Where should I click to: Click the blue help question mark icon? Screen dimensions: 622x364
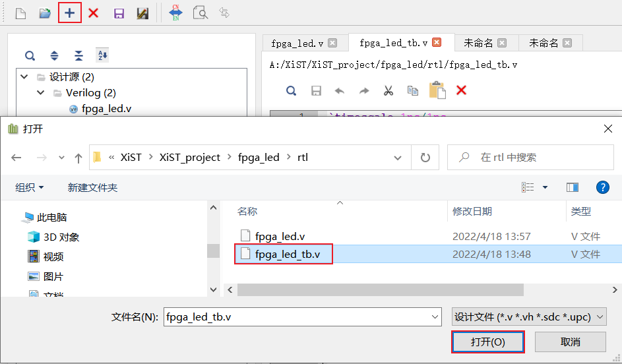[602, 187]
